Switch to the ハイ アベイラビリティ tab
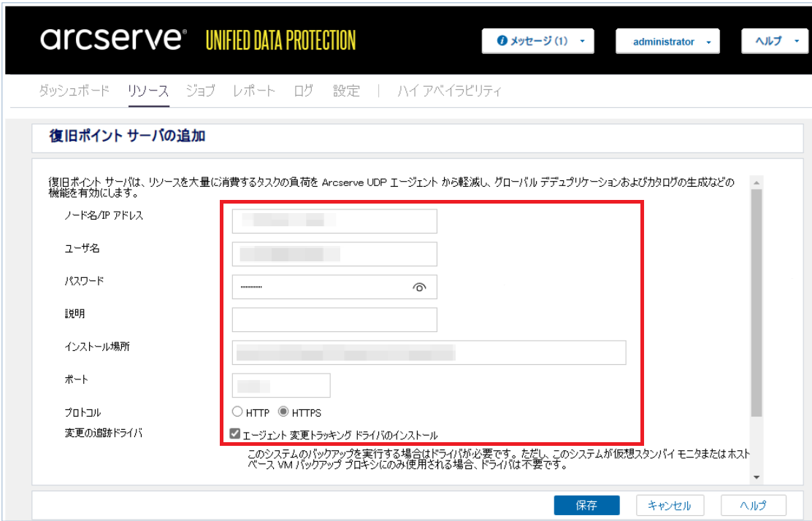Screen dimensions: 812x521 point(449,91)
